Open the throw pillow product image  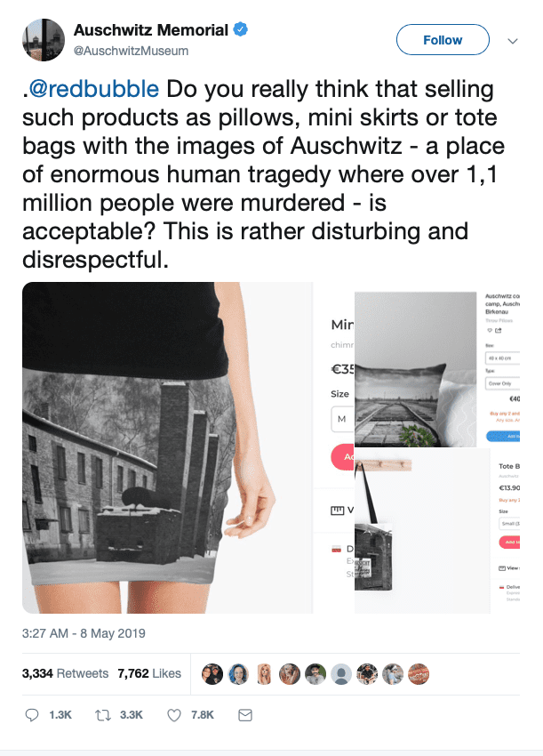(x=415, y=369)
